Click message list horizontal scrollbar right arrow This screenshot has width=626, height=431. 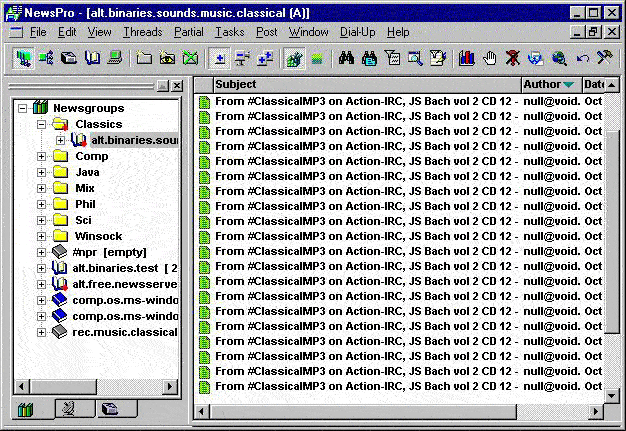[596, 411]
